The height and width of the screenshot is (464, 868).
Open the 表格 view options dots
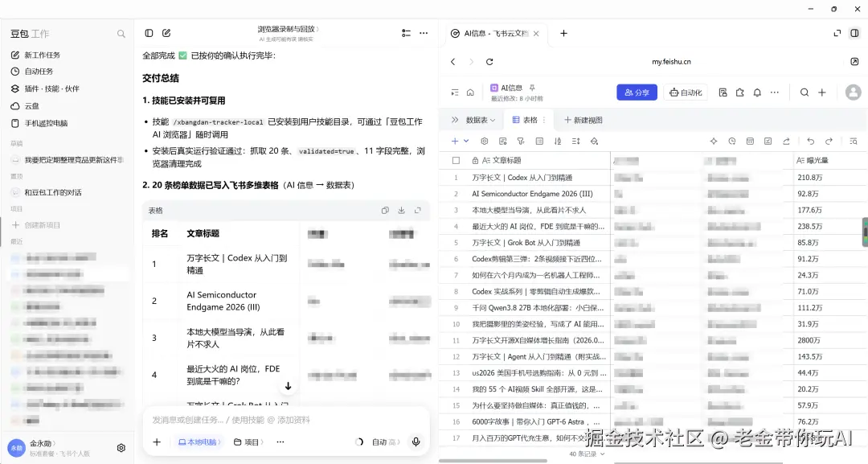click(544, 120)
